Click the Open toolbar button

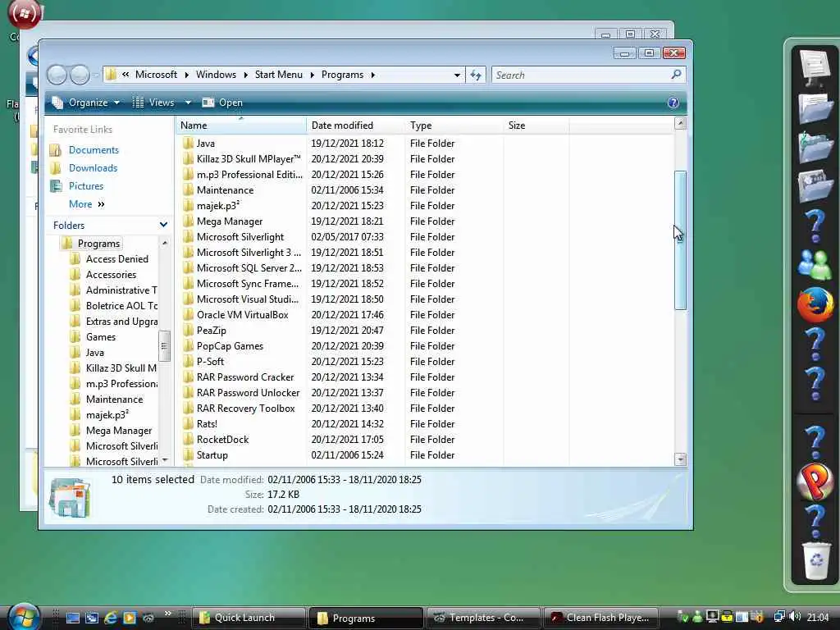coord(222,103)
